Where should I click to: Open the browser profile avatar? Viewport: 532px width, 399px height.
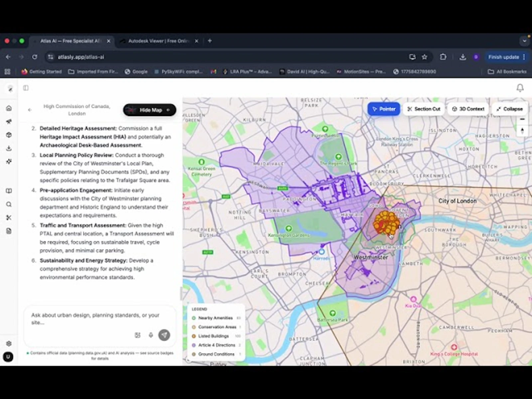[x=476, y=57]
